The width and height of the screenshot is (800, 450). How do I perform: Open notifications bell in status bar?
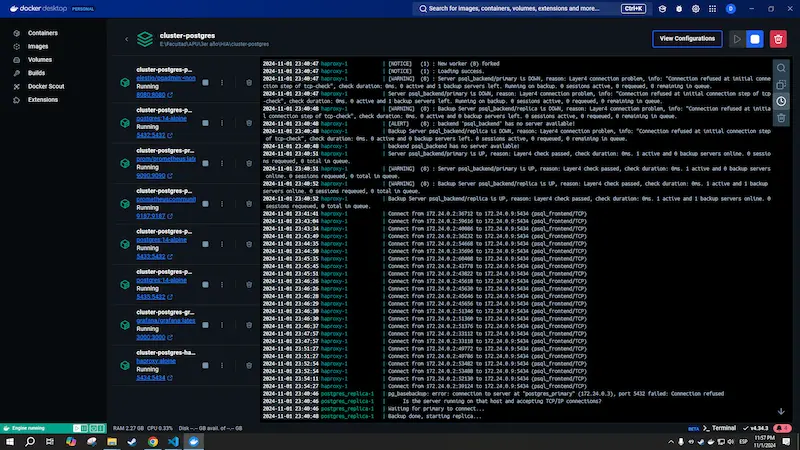coord(782,428)
